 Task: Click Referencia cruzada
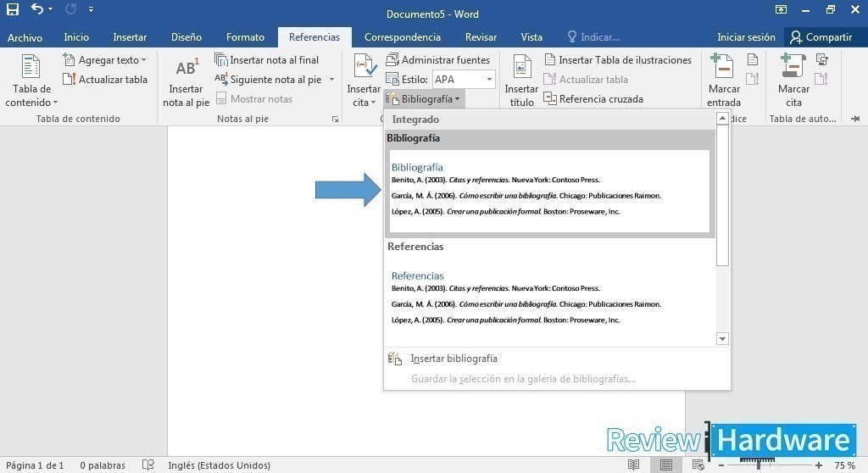(x=593, y=99)
